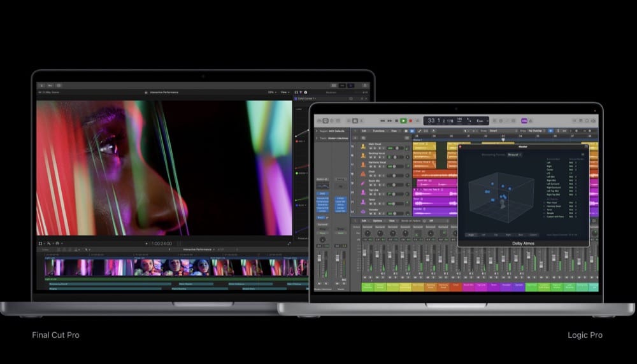
Task: Click the viewer play button in Final Cut Pro
Action: (x=147, y=243)
